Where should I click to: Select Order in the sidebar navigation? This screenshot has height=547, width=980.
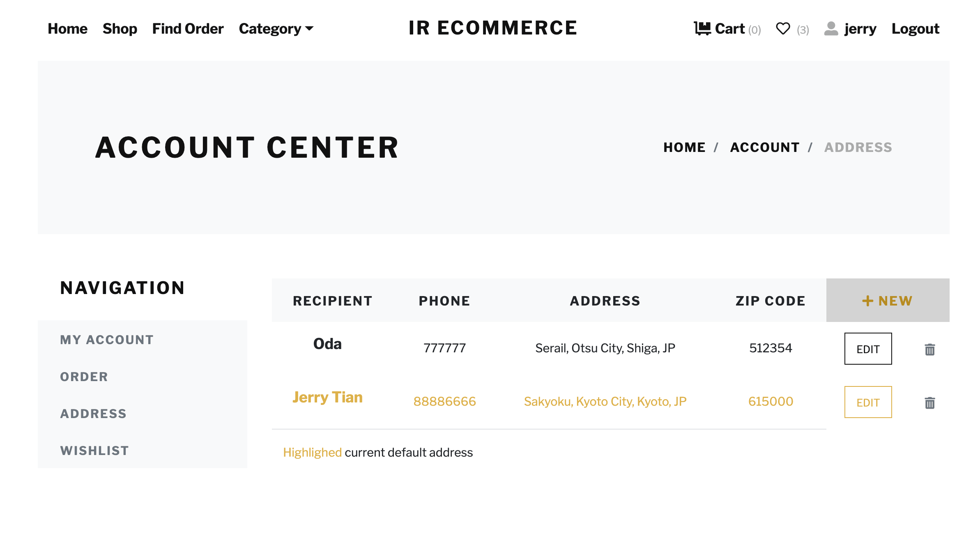[84, 377]
